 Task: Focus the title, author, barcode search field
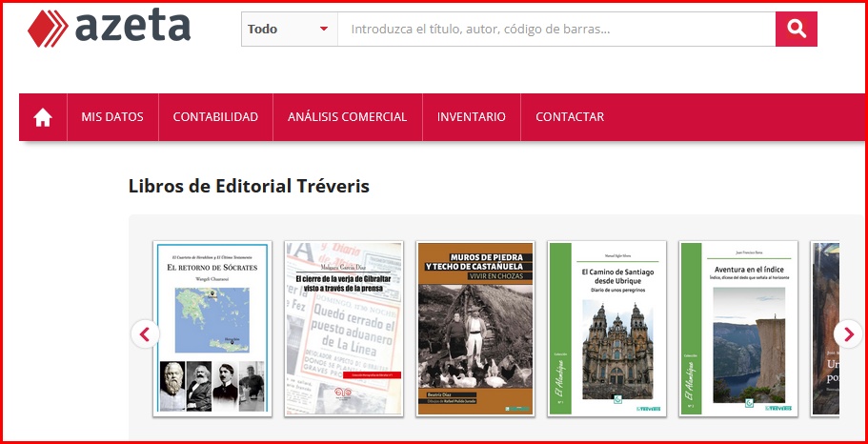point(556,29)
